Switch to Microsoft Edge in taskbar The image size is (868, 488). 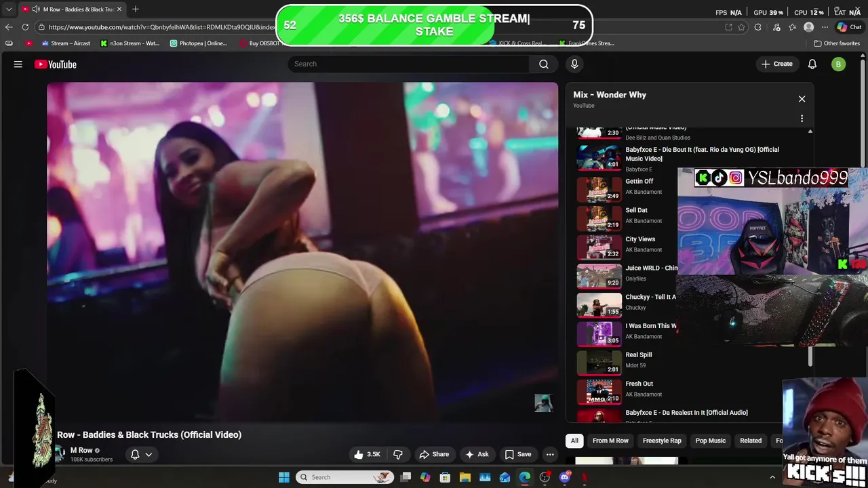(x=525, y=477)
